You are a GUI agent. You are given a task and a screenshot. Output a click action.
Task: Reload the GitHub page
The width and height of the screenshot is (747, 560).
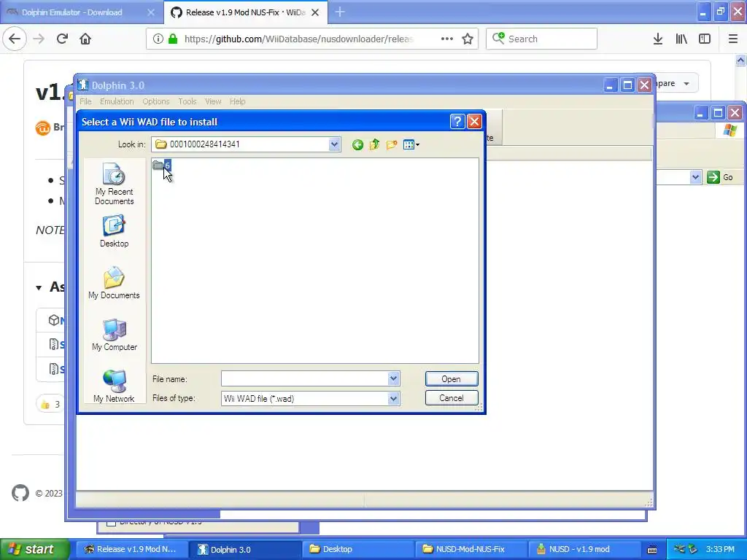[62, 39]
